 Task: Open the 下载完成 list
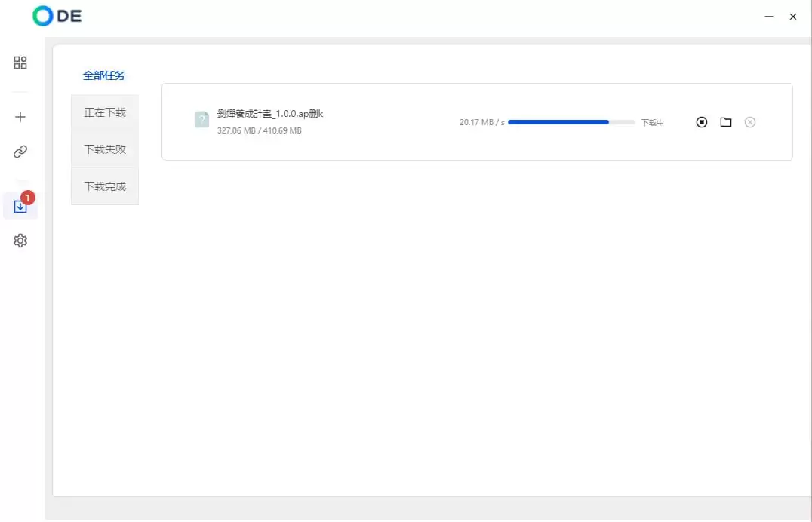(x=104, y=185)
